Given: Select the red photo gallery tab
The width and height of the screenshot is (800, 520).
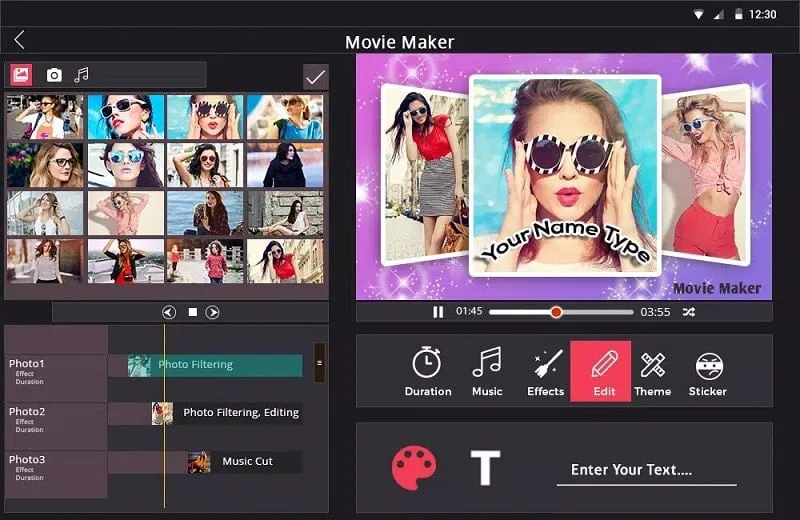Looking at the screenshot, I should [21, 75].
